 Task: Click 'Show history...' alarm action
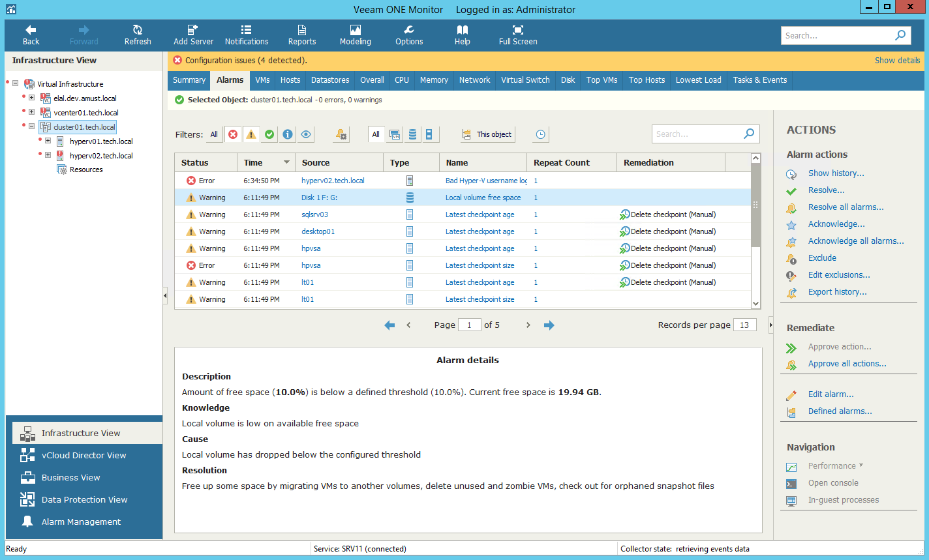point(836,173)
